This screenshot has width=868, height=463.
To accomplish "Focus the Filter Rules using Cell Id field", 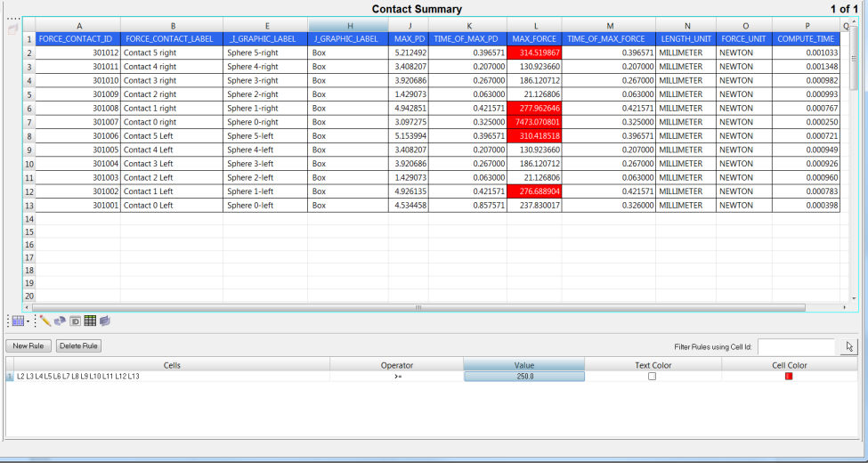I will pyautogui.click(x=796, y=346).
